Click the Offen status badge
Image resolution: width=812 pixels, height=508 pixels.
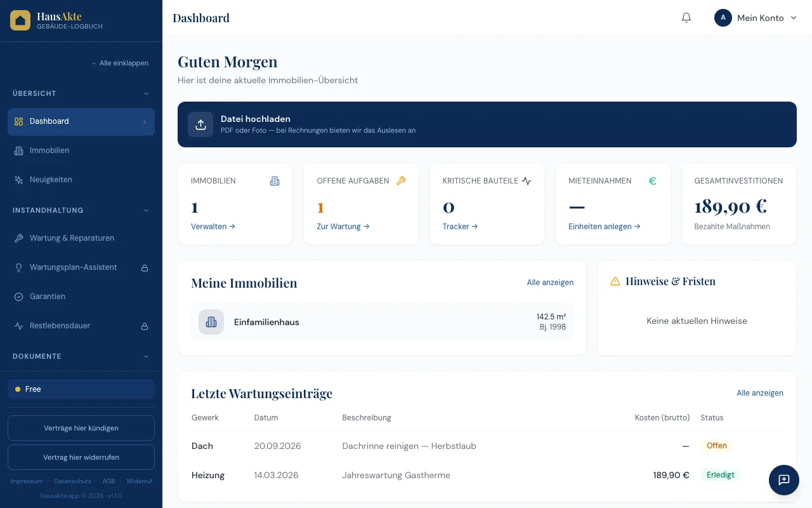717,446
